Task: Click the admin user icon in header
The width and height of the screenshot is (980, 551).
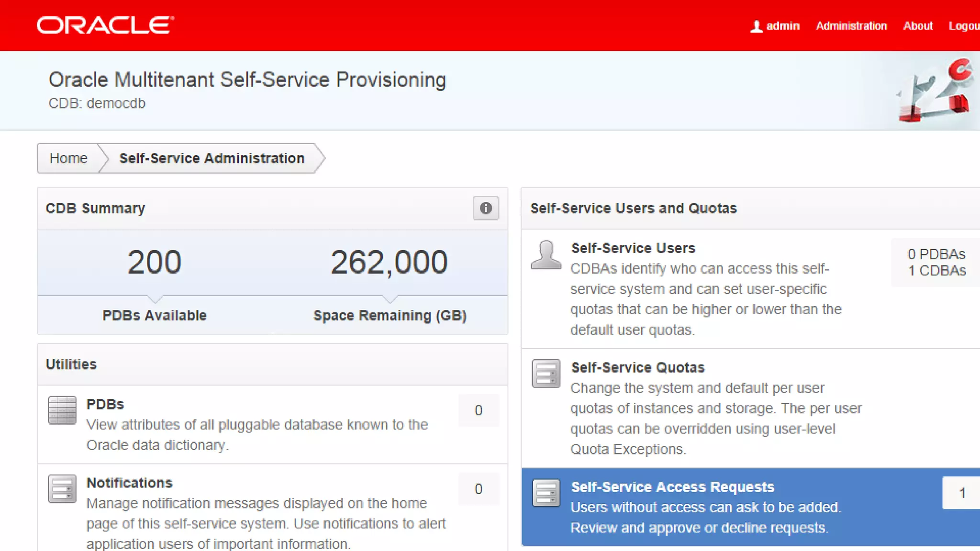Action: coord(756,26)
